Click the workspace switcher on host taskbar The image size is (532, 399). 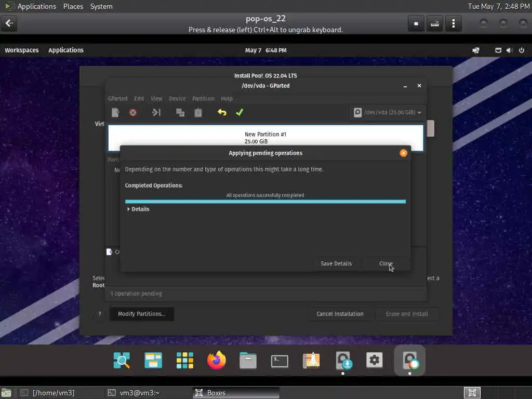click(x=472, y=393)
